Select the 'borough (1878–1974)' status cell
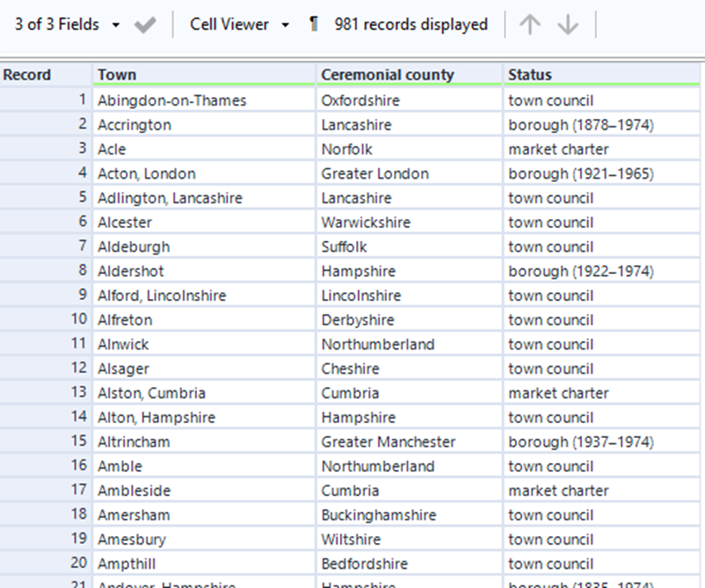Image resolution: width=705 pixels, height=588 pixels. pyautogui.click(x=581, y=125)
